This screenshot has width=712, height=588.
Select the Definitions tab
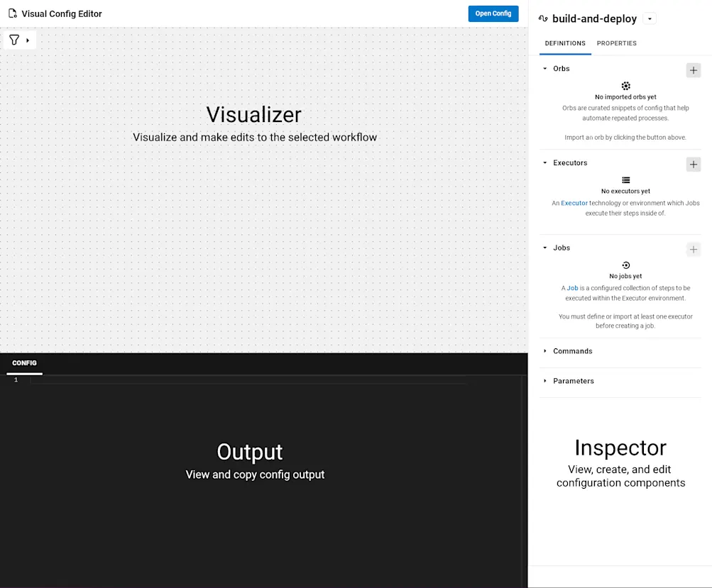(x=565, y=43)
